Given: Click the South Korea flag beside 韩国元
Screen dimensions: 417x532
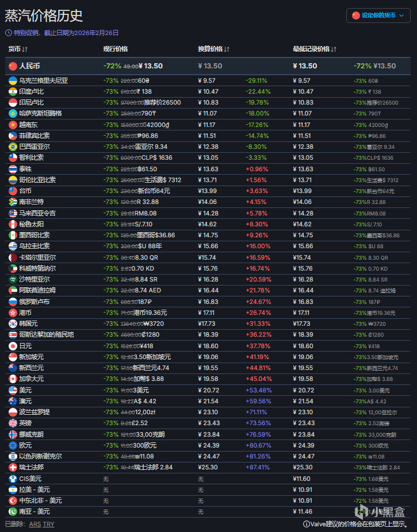Looking at the screenshot, I should coord(13,323).
